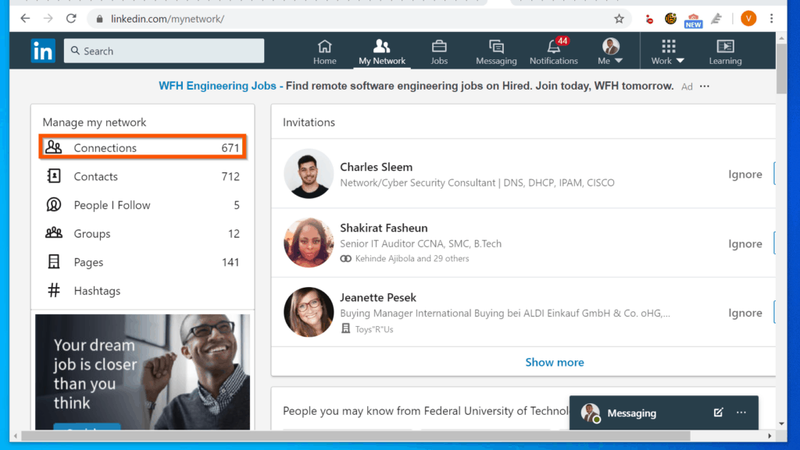
Task: Click scroll right arrow on horizontal scrollbar
Action: (x=769, y=436)
